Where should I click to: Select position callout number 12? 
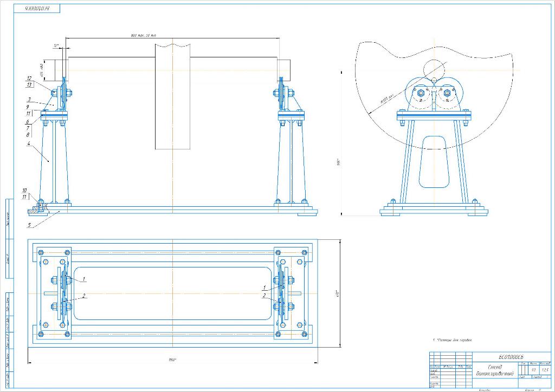point(29,78)
